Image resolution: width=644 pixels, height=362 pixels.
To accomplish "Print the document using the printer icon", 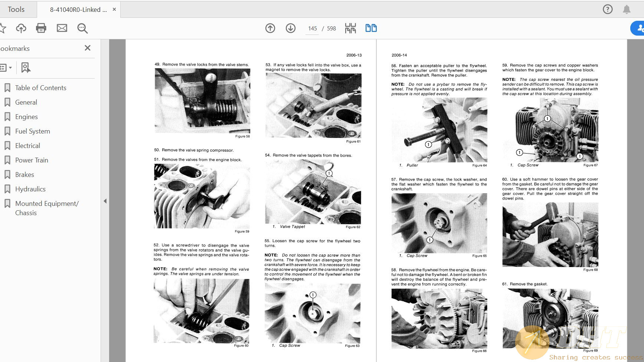I will (41, 28).
